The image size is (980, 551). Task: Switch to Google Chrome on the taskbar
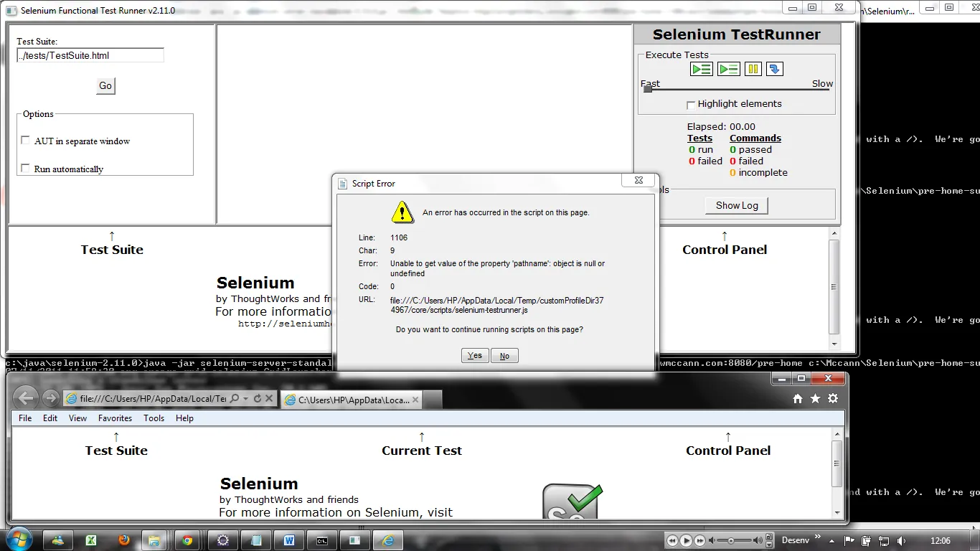coord(188,540)
